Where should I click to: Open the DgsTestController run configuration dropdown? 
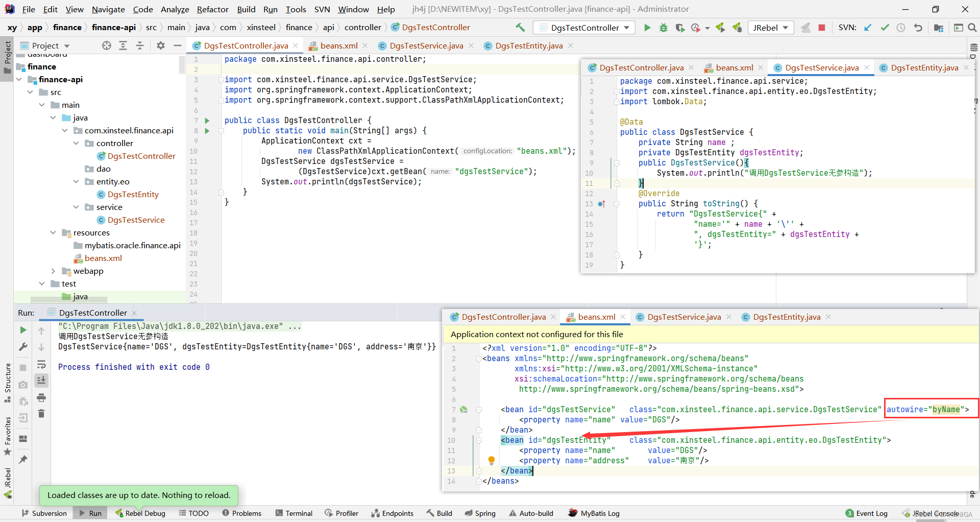pos(584,28)
